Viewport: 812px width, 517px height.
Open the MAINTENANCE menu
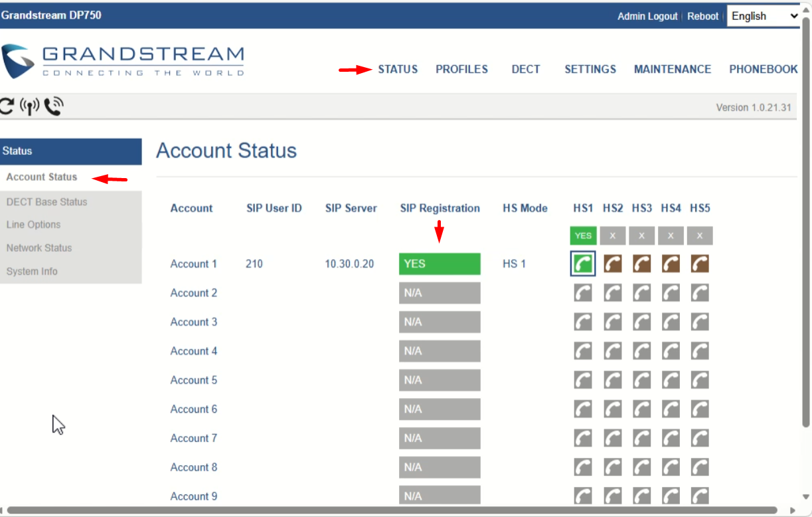click(673, 69)
